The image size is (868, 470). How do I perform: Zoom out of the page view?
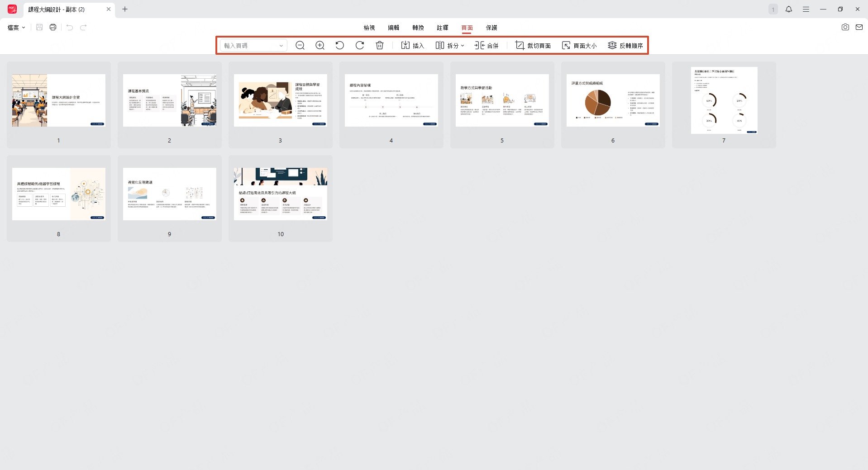click(x=300, y=45)
